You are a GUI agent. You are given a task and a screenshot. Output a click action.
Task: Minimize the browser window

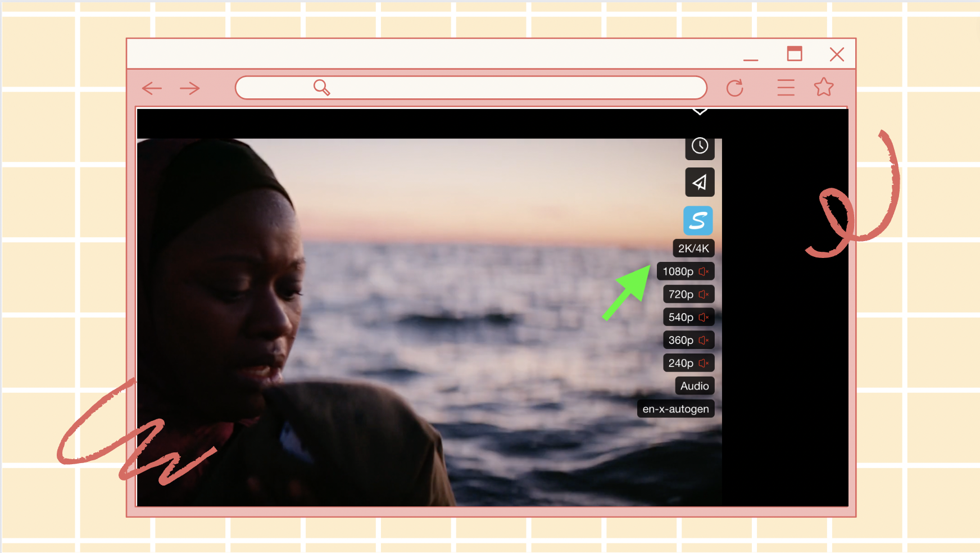(751, 60)
